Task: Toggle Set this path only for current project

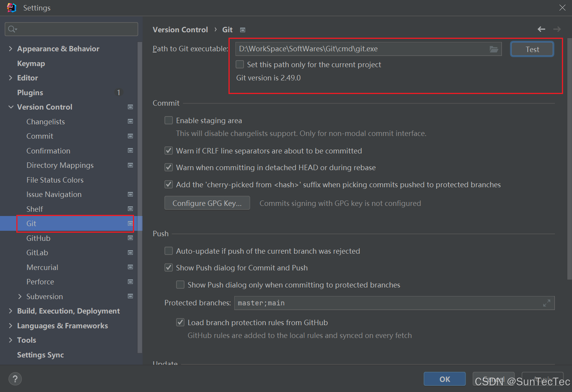Action: click(x=240, y=64)
